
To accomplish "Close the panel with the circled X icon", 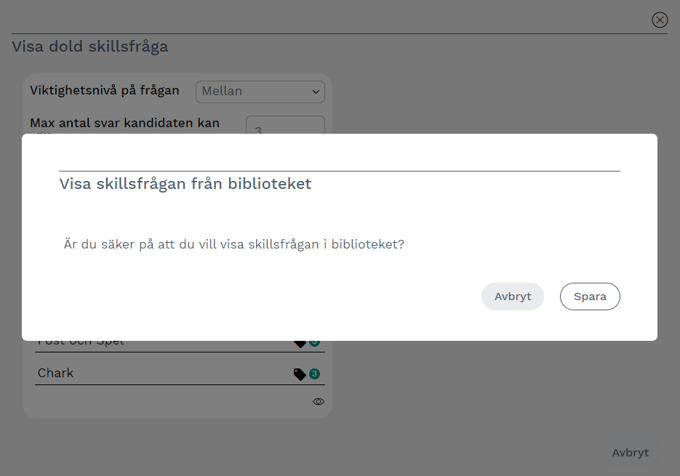I will 659,20.
